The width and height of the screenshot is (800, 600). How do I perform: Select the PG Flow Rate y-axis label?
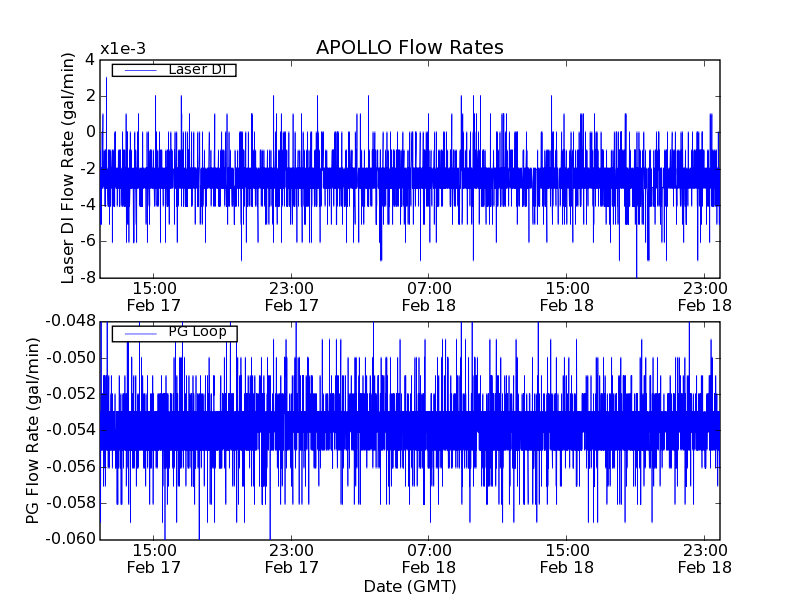(32, 430)
